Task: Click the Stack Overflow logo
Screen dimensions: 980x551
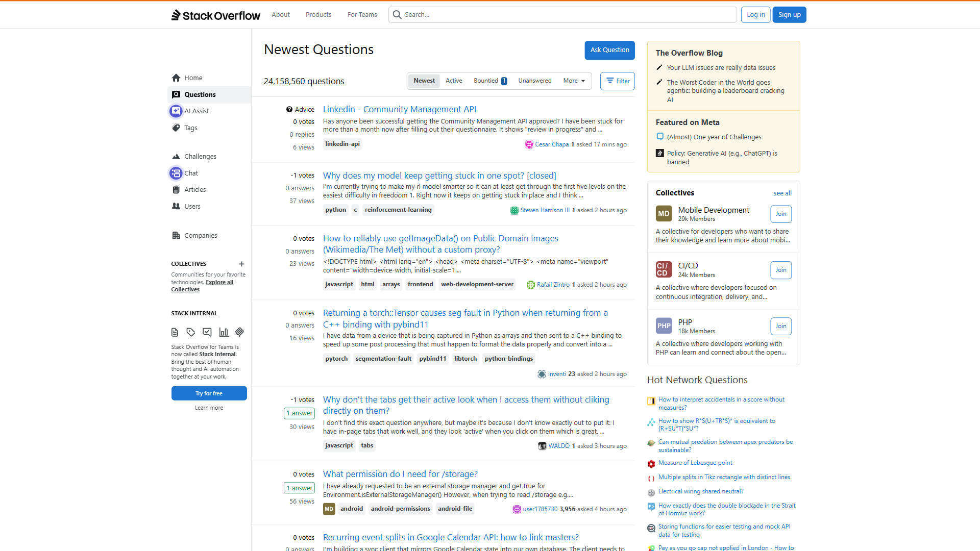Action: pos(215,15)
